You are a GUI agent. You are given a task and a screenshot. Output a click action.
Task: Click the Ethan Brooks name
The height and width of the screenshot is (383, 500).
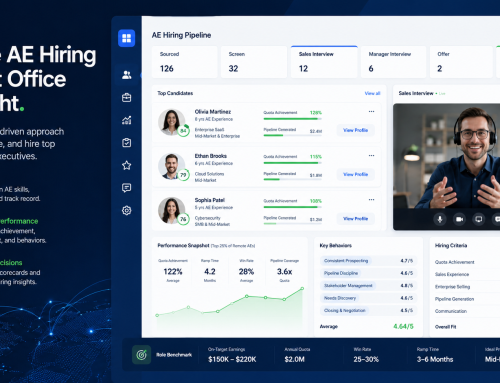click(211, 156)
